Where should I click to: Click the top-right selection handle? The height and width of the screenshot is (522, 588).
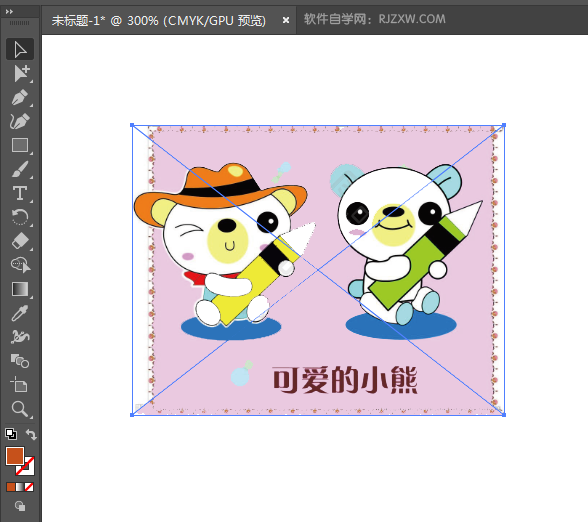click(x=504, y=125)
